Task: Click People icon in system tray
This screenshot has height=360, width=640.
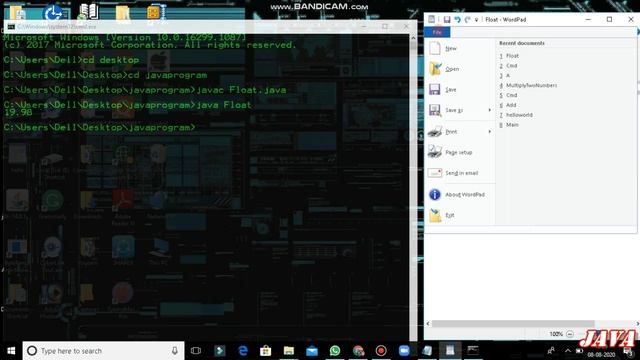Action: click(551, 351)
